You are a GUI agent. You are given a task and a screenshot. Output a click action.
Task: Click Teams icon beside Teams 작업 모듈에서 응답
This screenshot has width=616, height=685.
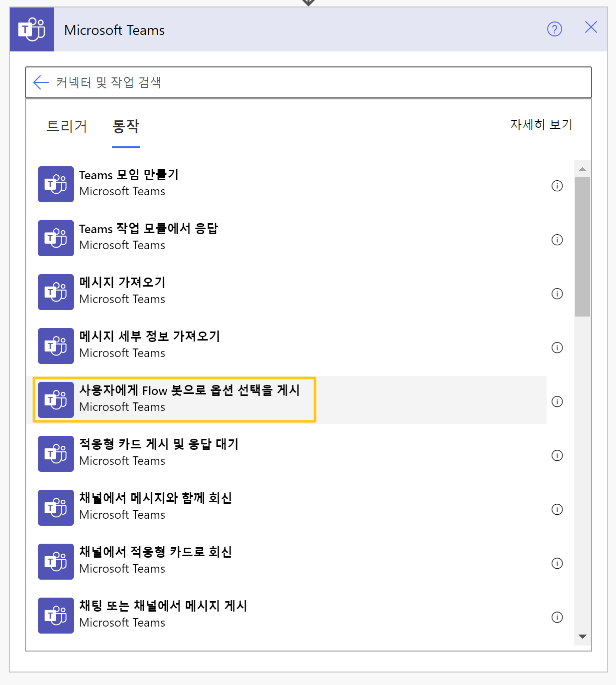coord(56,238)
